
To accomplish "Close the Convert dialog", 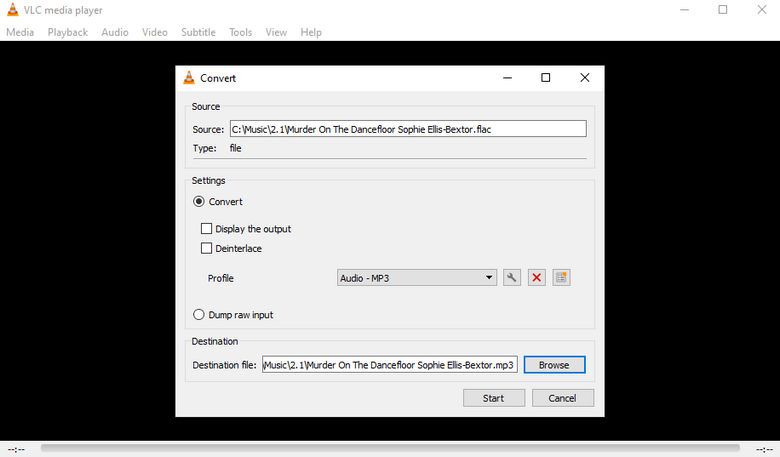I will point(585,78).
